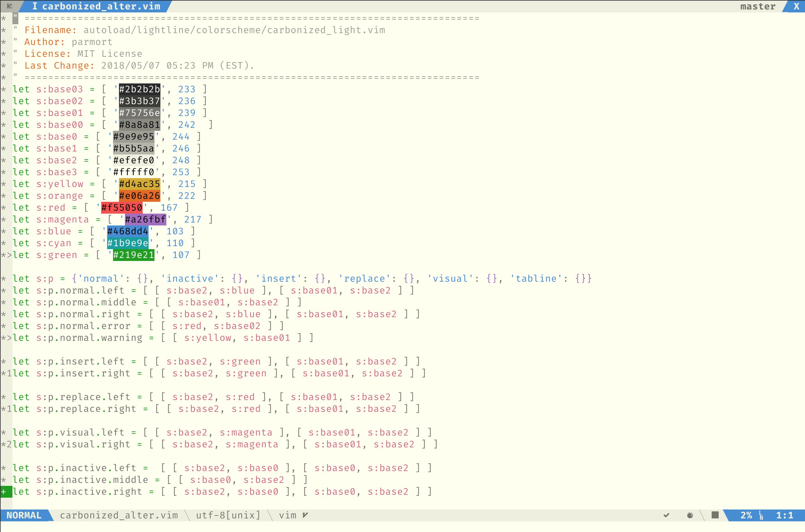The width and height of the screenshot is (805, 532).
Task: Click the sign marker beside s:green line
Action: pos(6,255)
